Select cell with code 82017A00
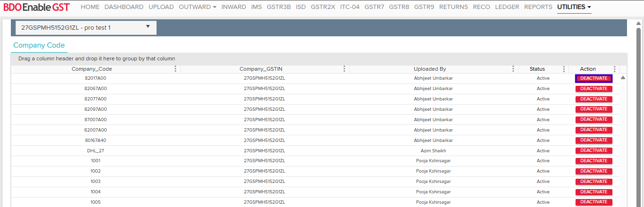The image size is (644, 207). coord(95,78)
